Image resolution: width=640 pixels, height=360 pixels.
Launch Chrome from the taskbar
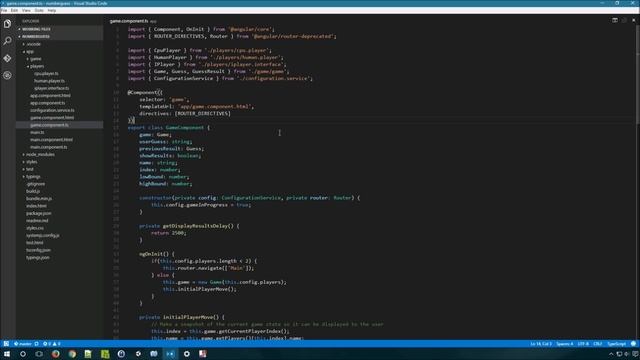click(x=72, y=354)
